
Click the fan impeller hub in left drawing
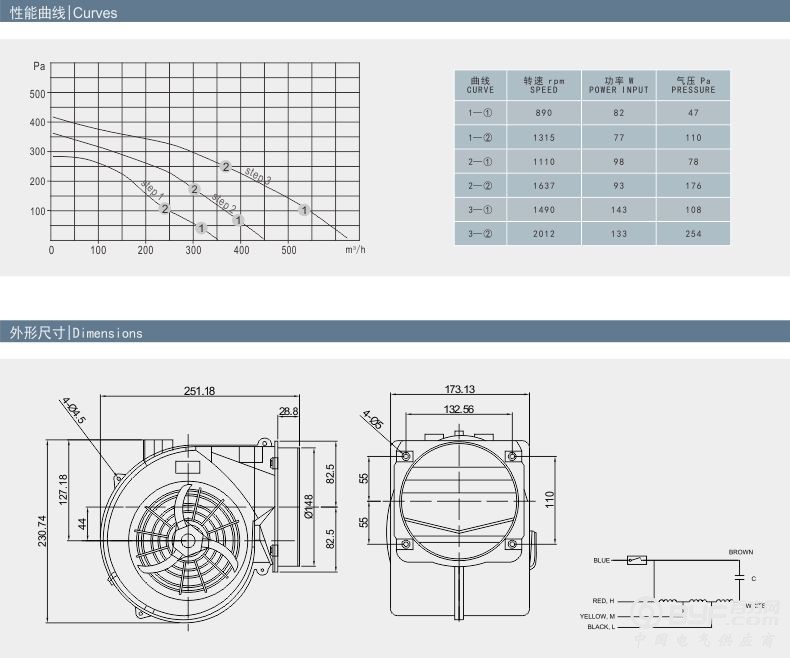(187, 538)
